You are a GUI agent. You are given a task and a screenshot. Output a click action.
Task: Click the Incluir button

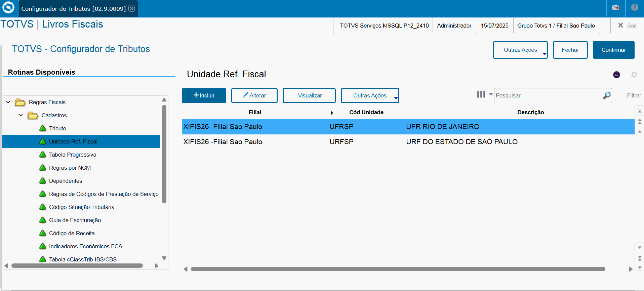204,95
